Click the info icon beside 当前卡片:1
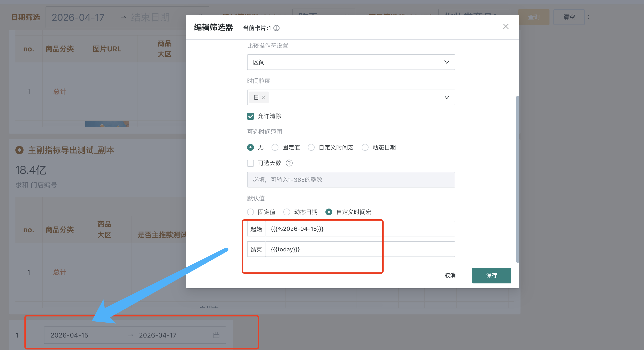Image resolution: width=644 pixels, height=350 pixels. coord(276,28)
